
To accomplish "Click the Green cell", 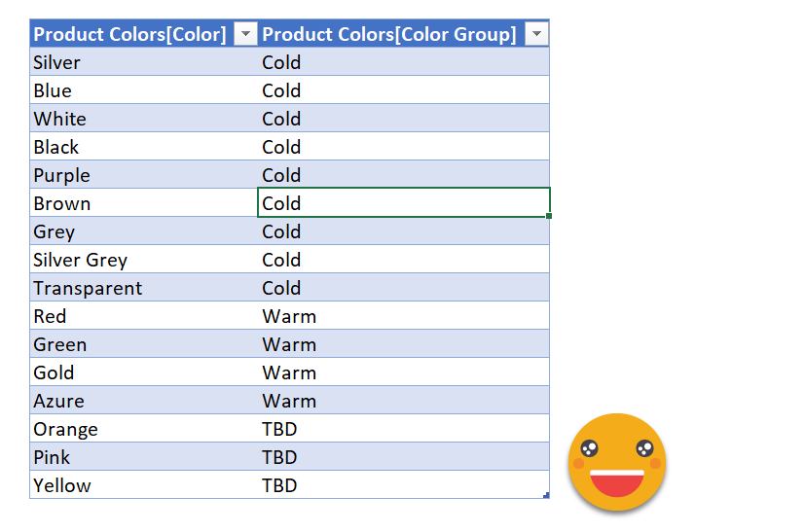I will pyautogui.click(x=143, y=345).
